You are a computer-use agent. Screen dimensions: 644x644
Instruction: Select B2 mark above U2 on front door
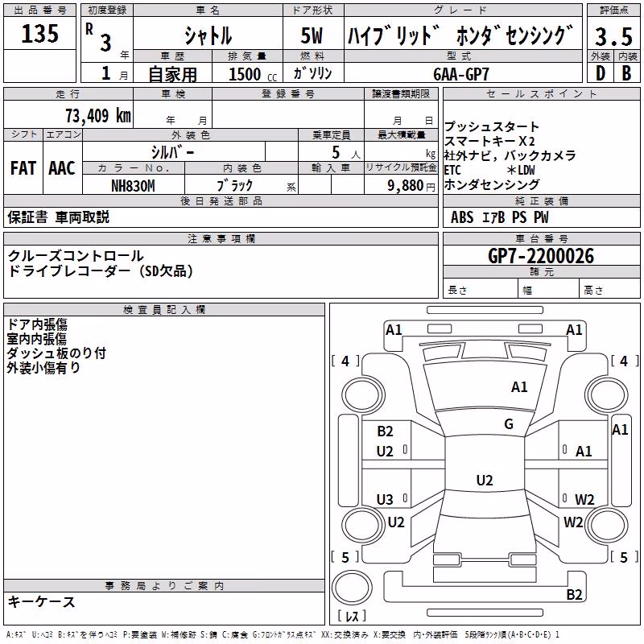[x=385, y=431]
